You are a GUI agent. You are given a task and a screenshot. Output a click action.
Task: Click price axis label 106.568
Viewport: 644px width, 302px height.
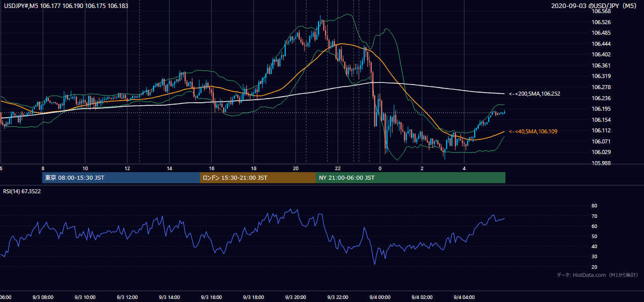(x=601, y=11)
